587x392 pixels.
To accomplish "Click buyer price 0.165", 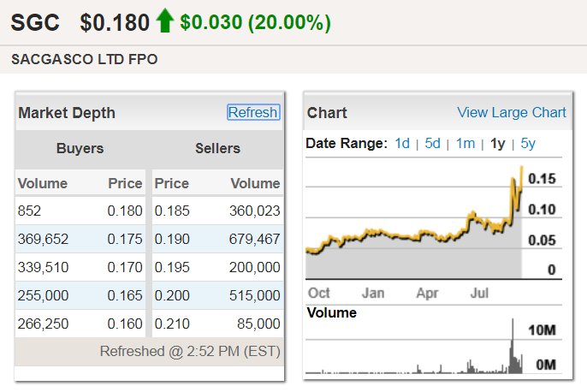I will (125, 295).
